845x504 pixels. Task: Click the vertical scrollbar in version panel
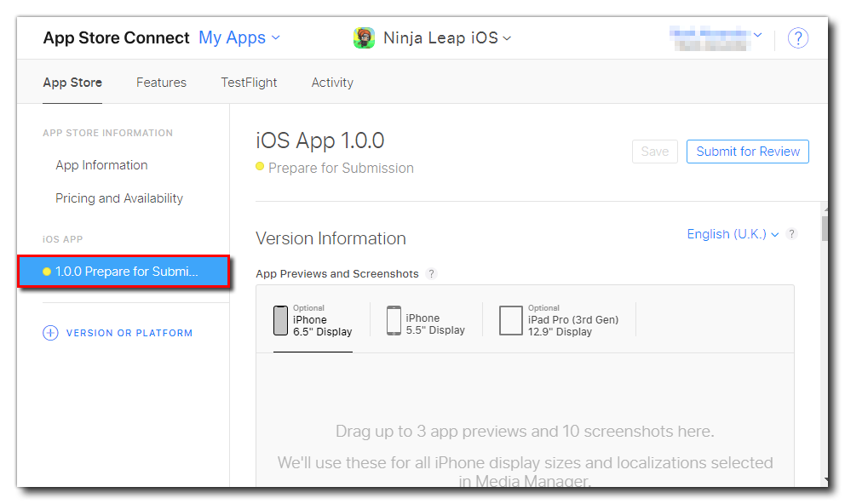tap(824, 230)
